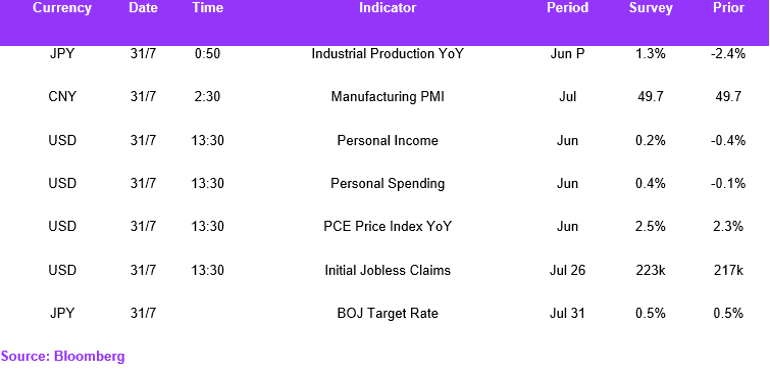
Task: Click Initial Jobless Claims indicator
Action: click(x=387, y=270)
